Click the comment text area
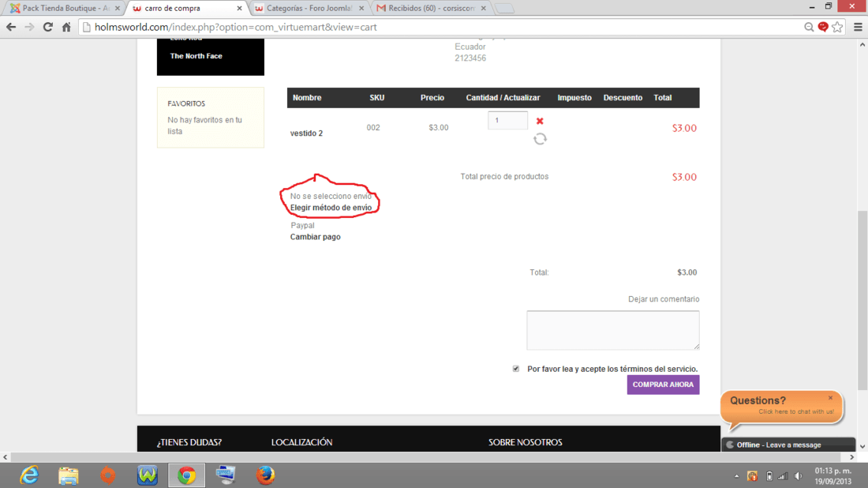 [613, 330]
